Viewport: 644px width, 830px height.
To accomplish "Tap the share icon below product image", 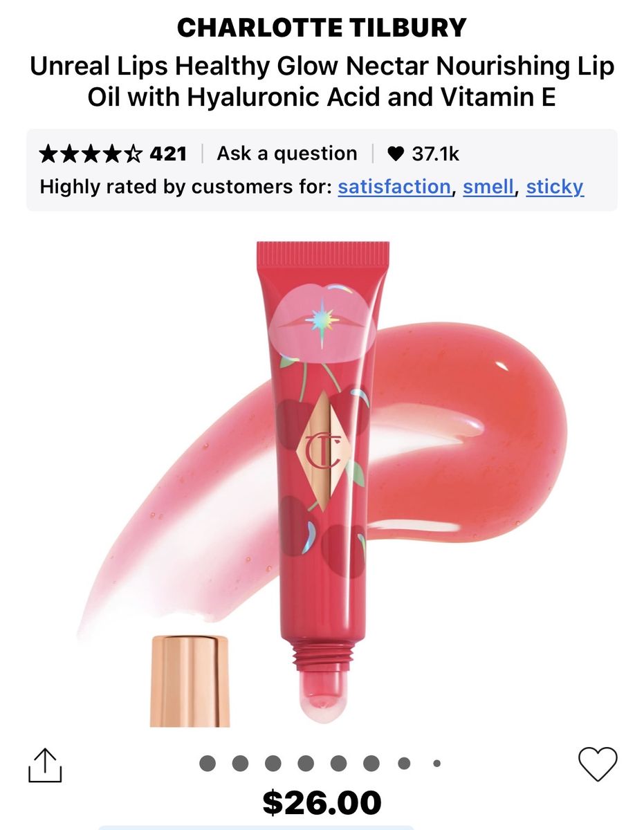I will pos(46,765).
